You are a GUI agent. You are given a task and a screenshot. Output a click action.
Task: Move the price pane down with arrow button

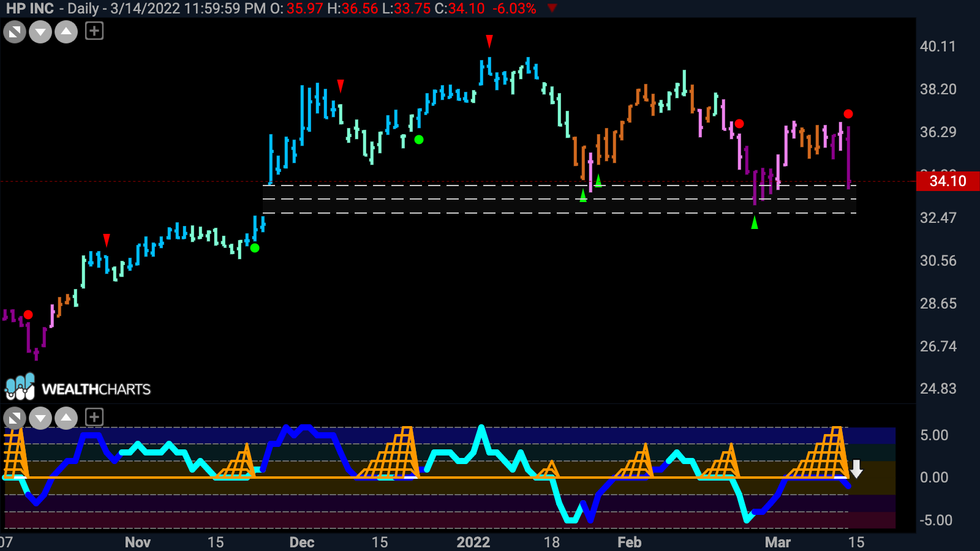point(40,31)
